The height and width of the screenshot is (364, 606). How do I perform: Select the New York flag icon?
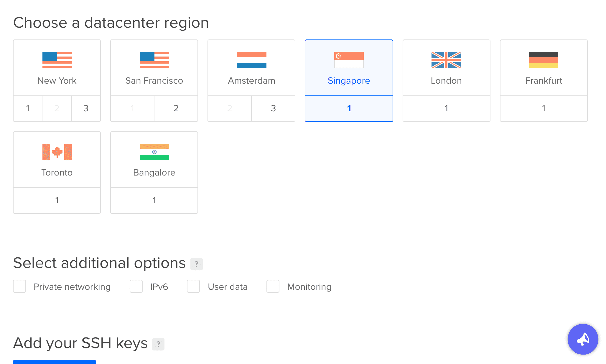click(x=57, y=60)
